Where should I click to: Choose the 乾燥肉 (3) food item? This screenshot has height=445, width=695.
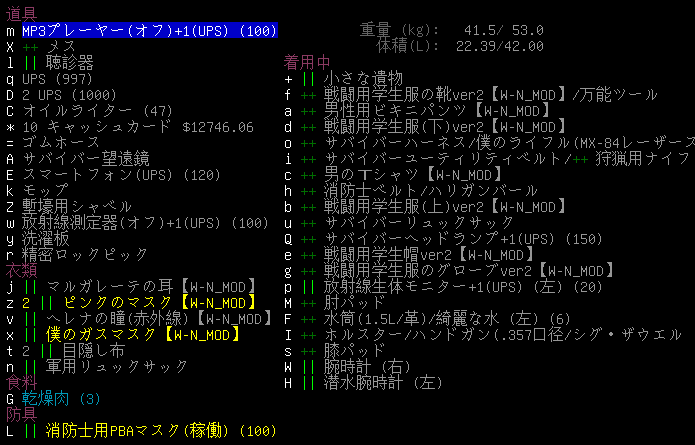pos(62,398)
